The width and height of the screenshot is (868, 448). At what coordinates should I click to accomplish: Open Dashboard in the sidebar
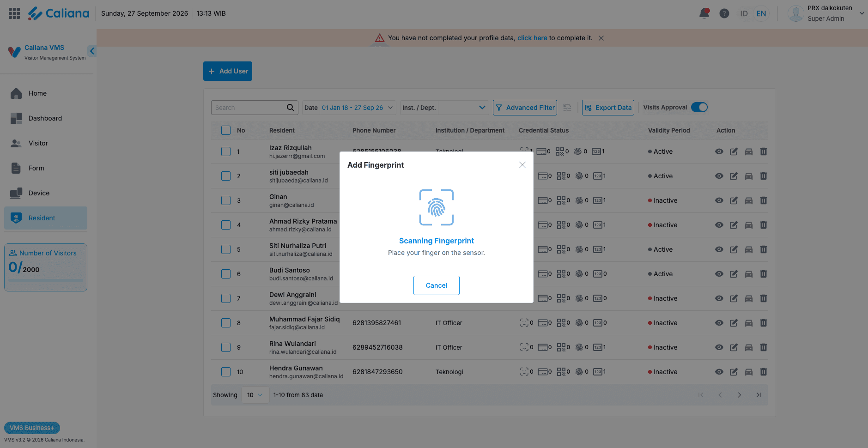46,118
